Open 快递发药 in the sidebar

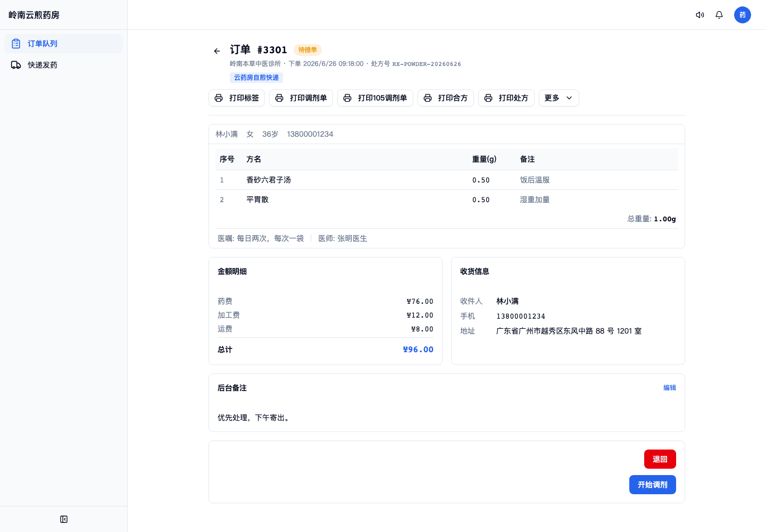coord(63,65)
